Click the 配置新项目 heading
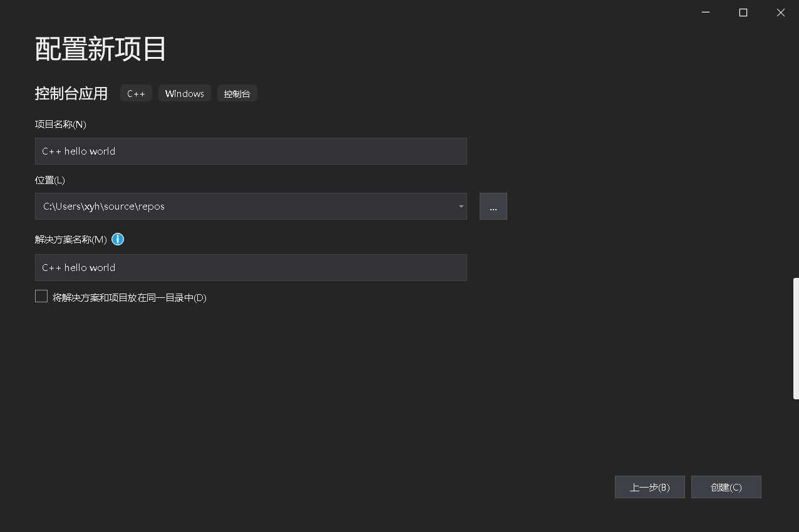 101,49
